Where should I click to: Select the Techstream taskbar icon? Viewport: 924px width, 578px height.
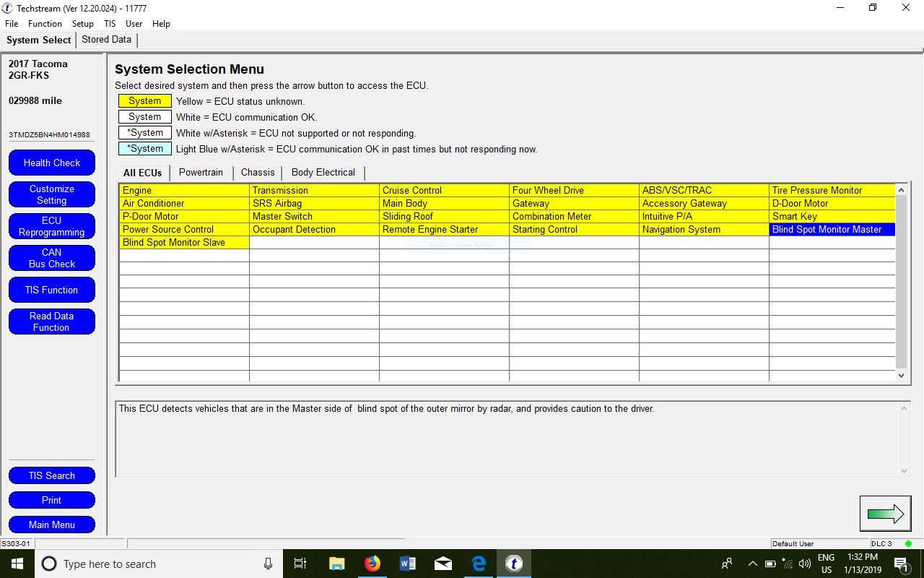513,564
